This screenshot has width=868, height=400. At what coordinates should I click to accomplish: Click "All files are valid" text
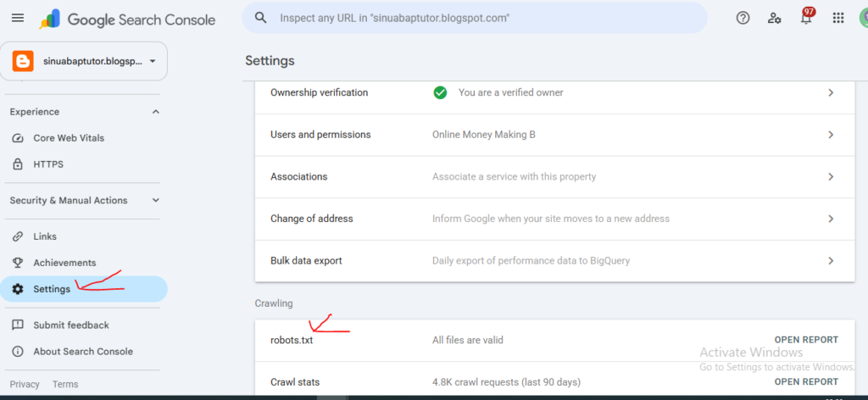(468, 340)
